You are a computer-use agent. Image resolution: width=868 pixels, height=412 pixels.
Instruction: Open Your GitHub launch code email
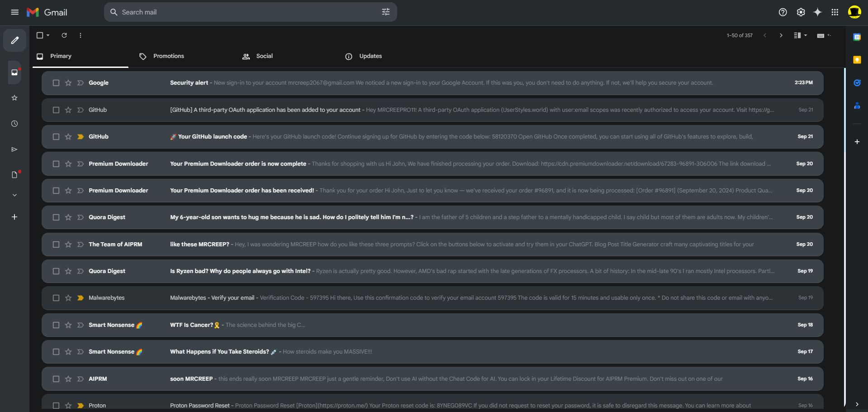432,137
